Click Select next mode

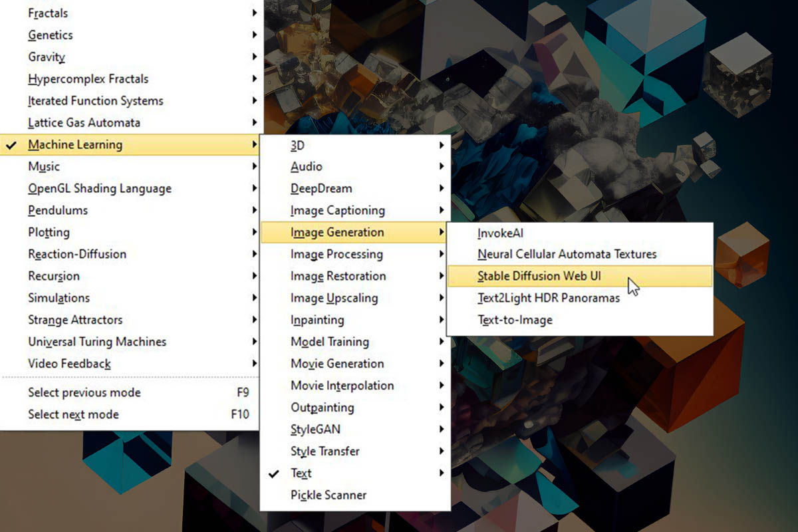pos(73,414)
